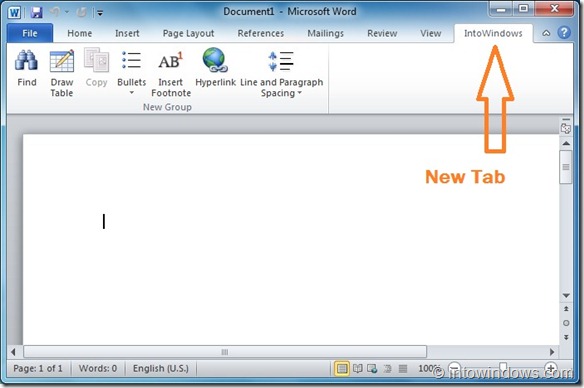Switch to the Mailings tab
This screenshot has height=388, width=584.
[x=326, y=34]
